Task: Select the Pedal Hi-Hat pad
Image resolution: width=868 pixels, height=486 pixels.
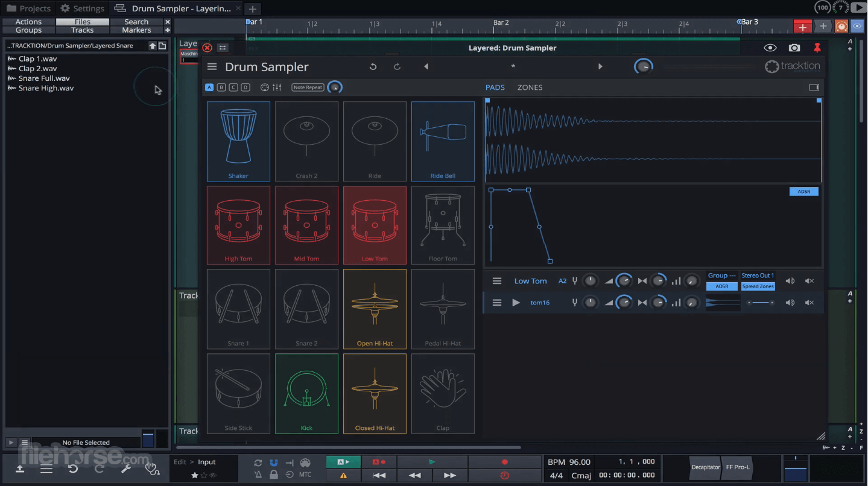Action: pos(443,309)
